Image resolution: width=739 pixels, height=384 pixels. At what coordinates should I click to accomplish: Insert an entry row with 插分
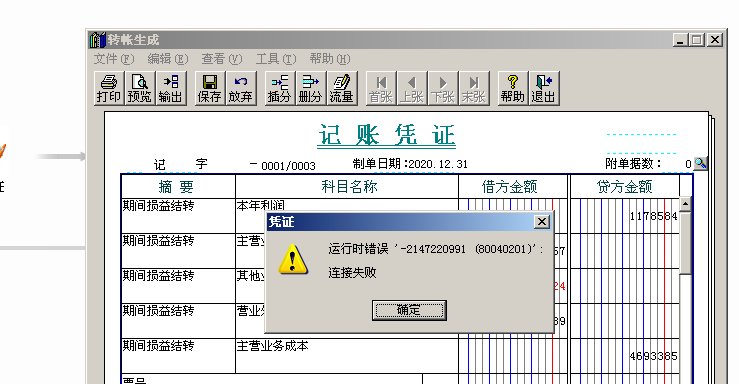[x=279, y=88]
